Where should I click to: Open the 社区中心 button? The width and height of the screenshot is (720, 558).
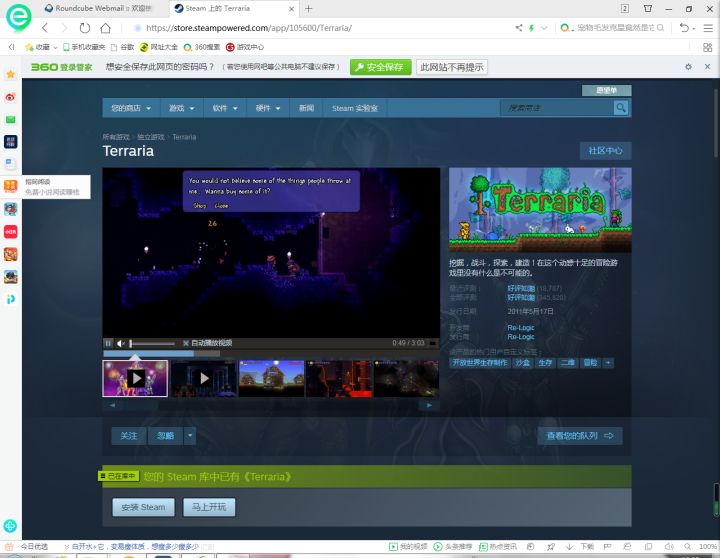606,151
